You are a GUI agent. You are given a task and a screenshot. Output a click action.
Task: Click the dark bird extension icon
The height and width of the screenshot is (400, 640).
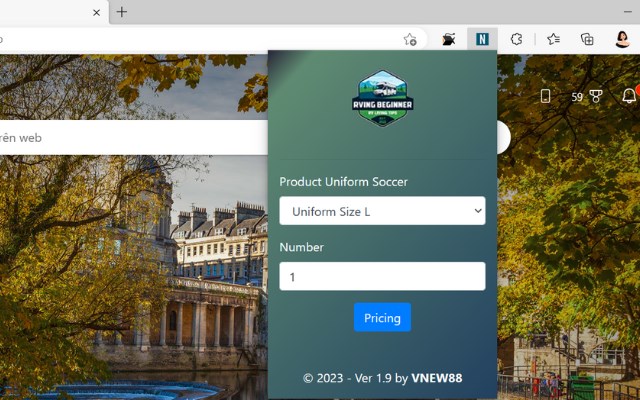449,39
